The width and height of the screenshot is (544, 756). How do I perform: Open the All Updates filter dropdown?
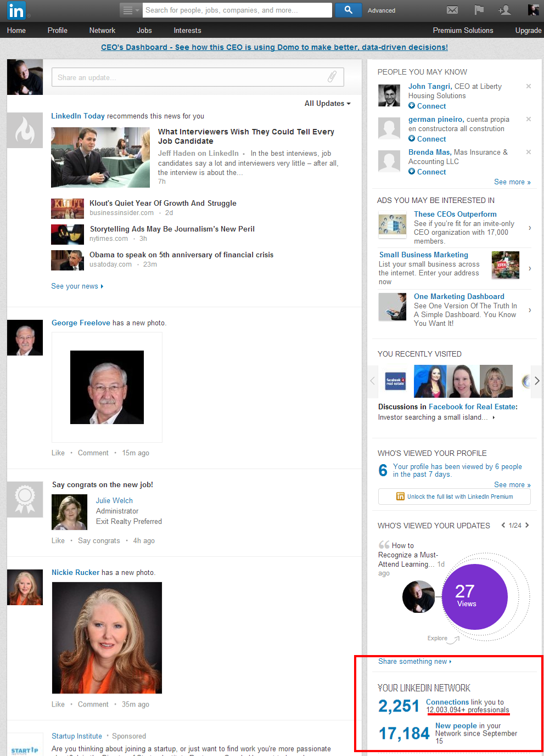(328, 103)
